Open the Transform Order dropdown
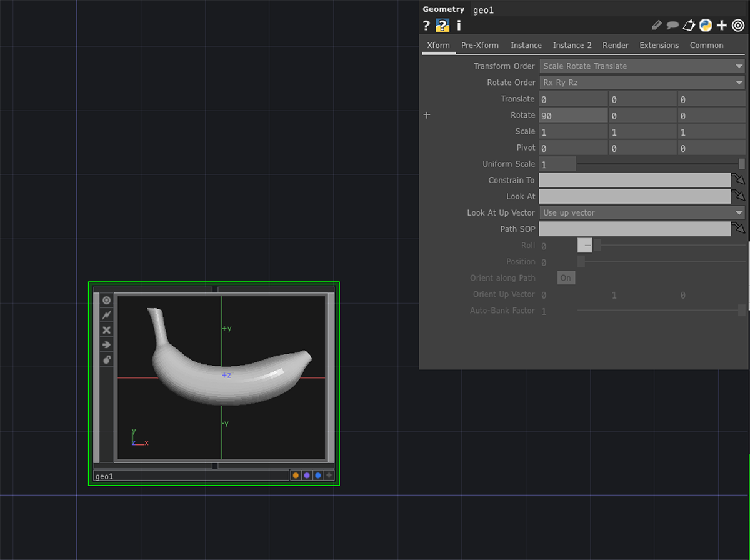 [x=642, y=66]
